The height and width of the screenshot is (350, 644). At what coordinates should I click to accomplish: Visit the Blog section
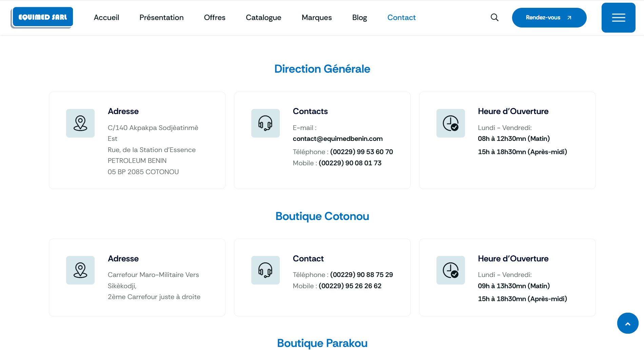[x=359, y=17]
